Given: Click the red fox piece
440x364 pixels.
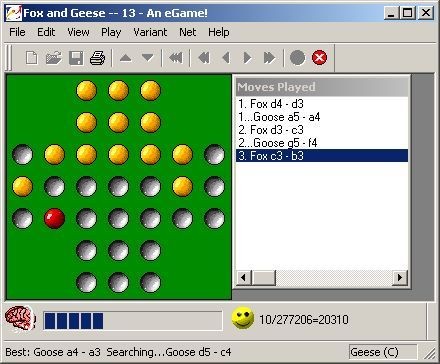Looking at the screenshot, I should [54, 218].
